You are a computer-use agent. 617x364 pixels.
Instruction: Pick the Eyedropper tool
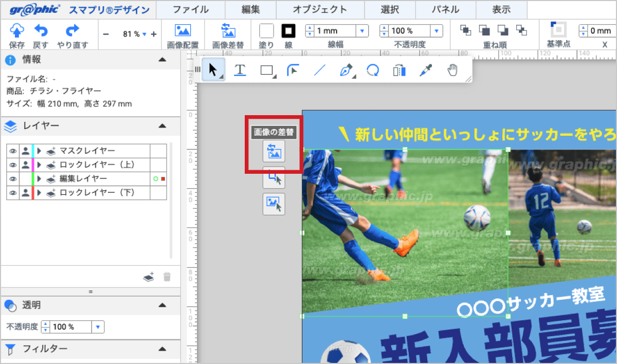pyautogui.click(x=425, y=69)
